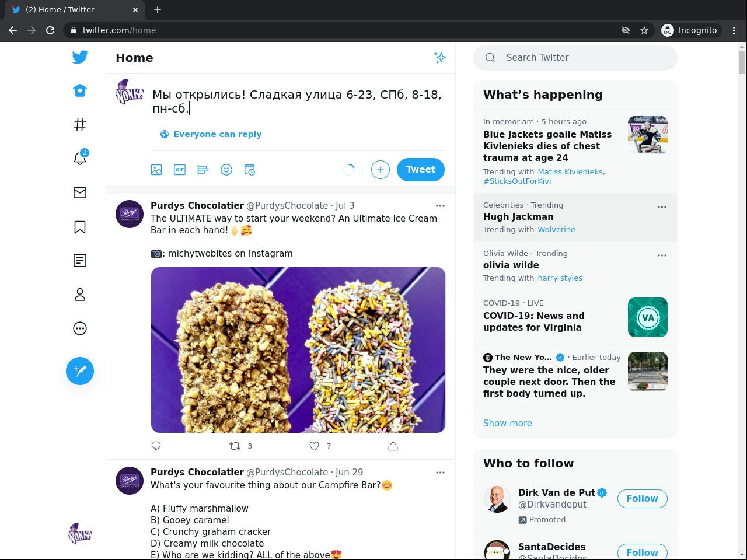The width and height of the screenshot is (747, 560).
Task: Focus the Search Twitter field
Action: tap(584, 58)
